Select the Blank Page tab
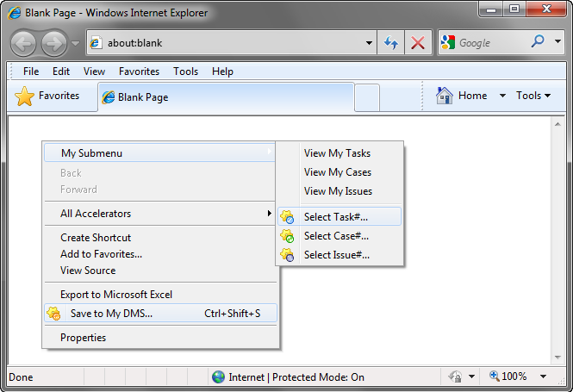 pos(226,97)
